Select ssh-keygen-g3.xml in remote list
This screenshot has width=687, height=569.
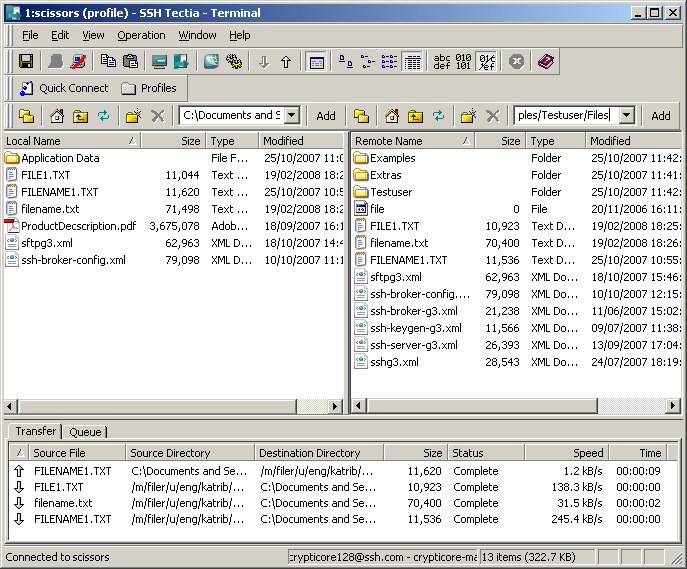coord(416,329)
